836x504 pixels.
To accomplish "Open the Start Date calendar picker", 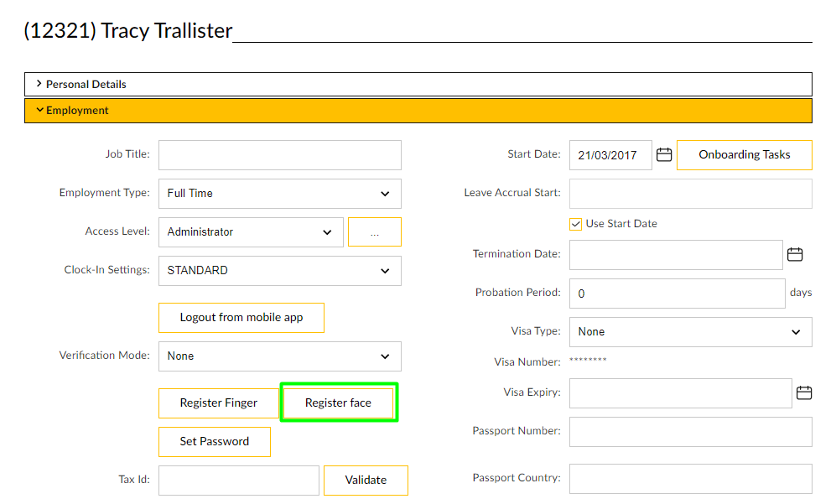I will point(664,154).
